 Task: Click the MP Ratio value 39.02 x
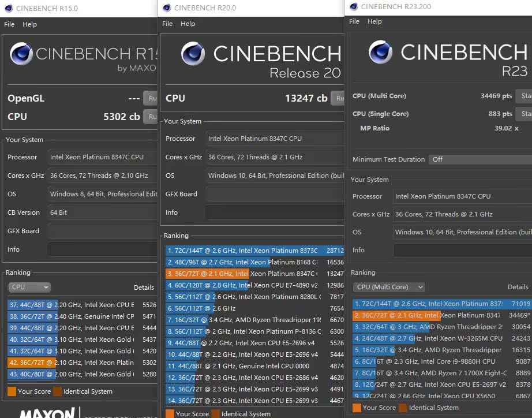point(506,128)
